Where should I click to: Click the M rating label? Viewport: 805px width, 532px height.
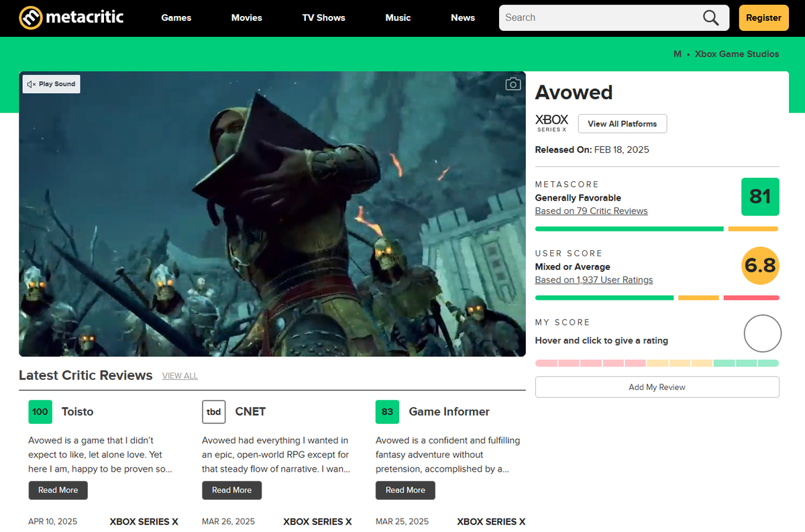pyautogui.click(x=678, y=54)
